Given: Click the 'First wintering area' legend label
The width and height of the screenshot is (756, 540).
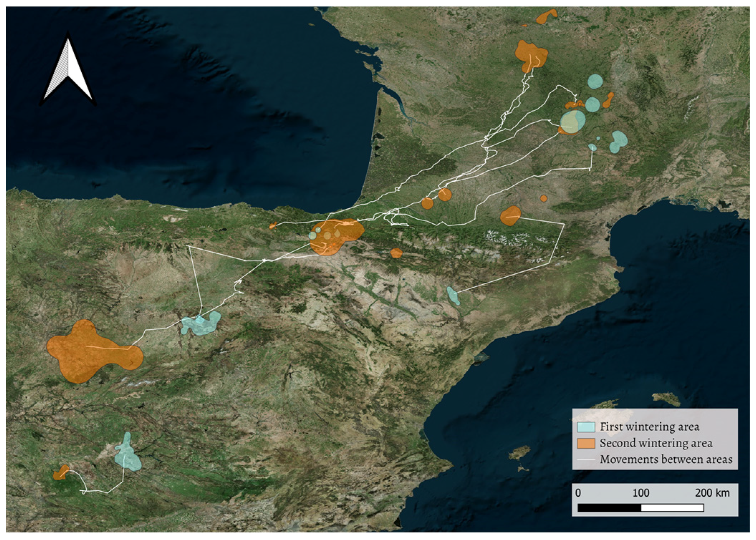Looking at the screenshot, I should click(649, 427).
